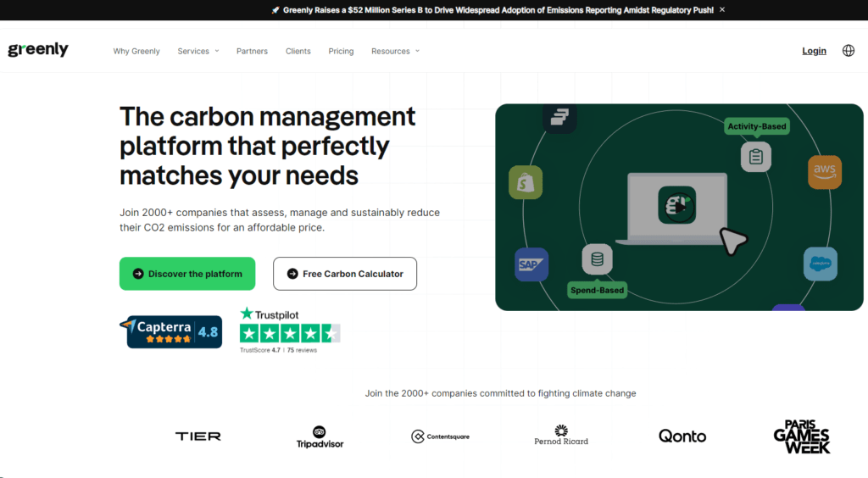Image resolution: width=868 pixels, height=478 pixels.
Task: Click the Discover the platform button
Action: tap(187, 273)
